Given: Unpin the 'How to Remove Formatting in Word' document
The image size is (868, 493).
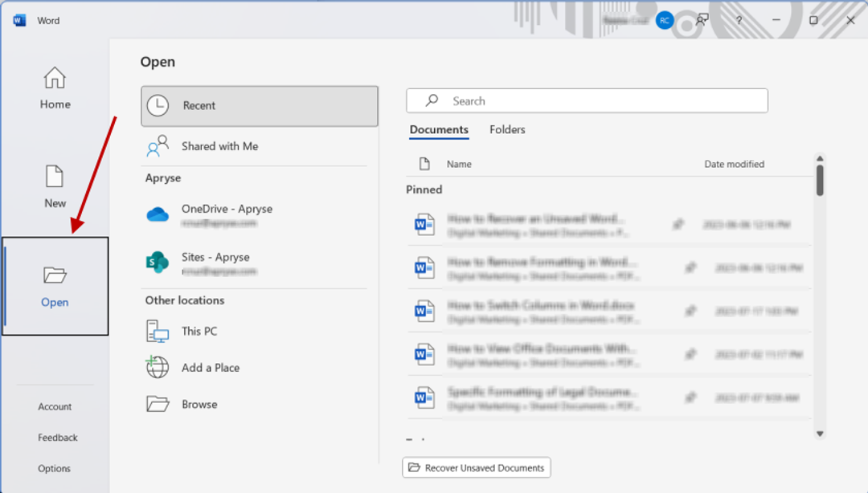Looking at the screenshot, I should coord(691,268).
